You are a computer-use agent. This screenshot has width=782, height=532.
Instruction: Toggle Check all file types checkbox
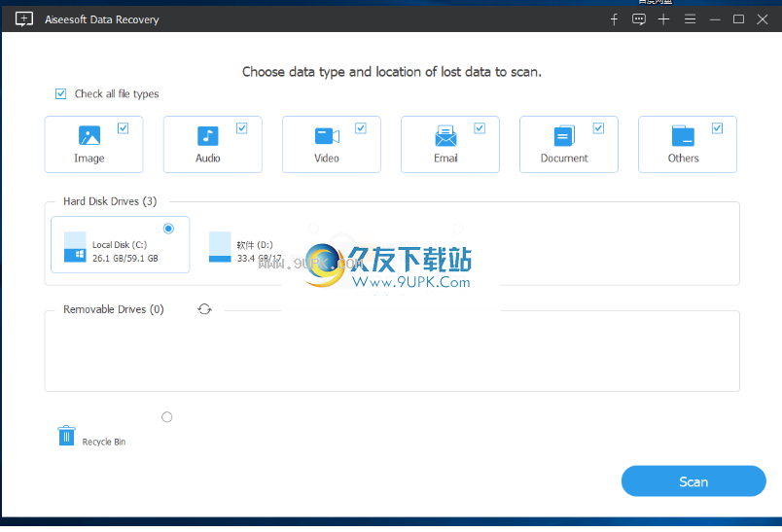tap(61, 93)
